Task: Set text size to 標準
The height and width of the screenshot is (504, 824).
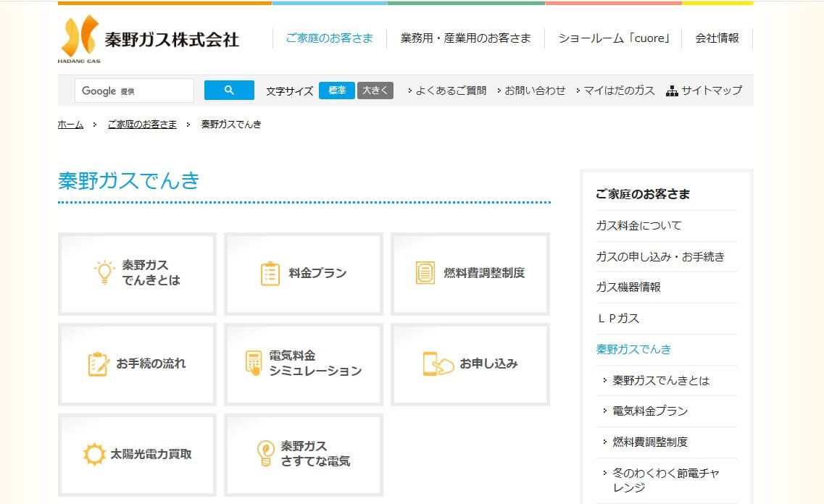Action: [337, 91]
